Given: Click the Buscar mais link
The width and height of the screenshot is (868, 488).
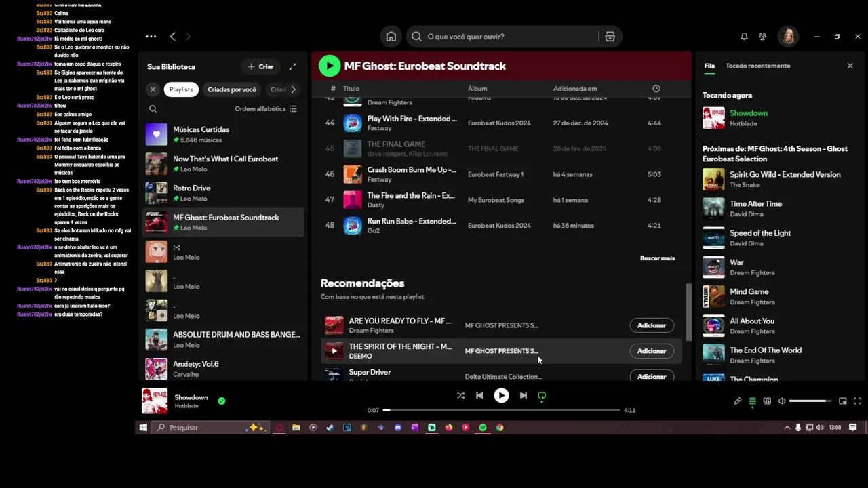Looking at the screenshot, I should click(x=657, y=258).
